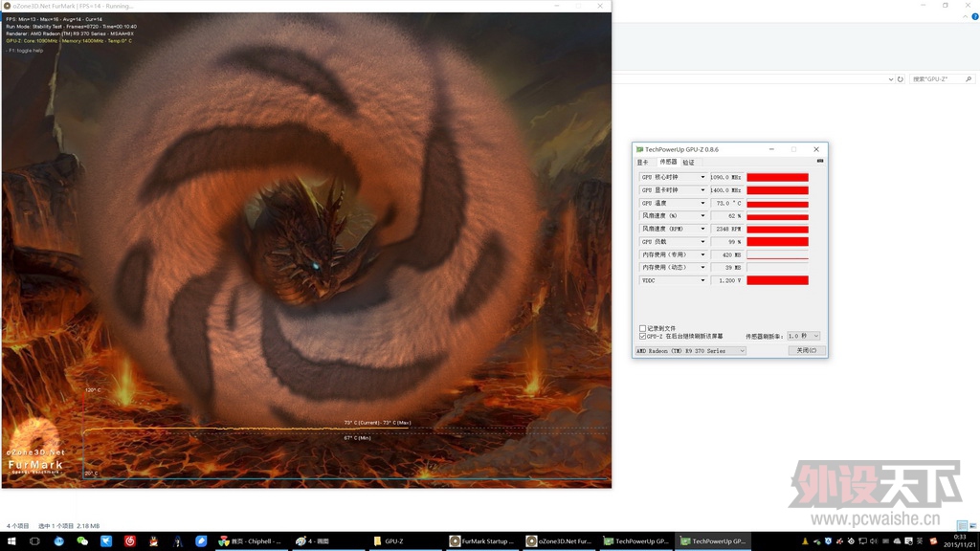Click the 2348 RPM fan value
The image size is (980, 551).
[x=726, y=229]
